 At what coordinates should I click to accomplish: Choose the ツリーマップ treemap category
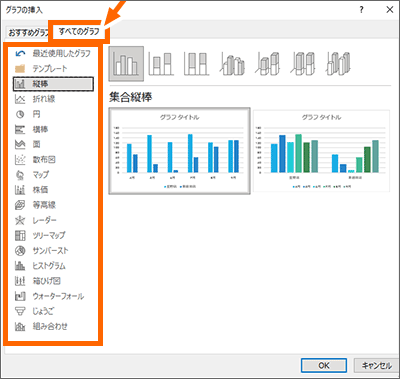[53, 235]
